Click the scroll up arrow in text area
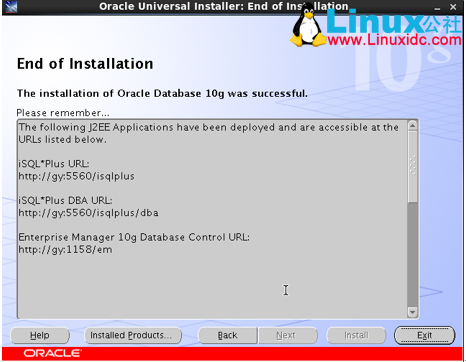Viewport: 466px width, 362px height. [x=412, y=126]
